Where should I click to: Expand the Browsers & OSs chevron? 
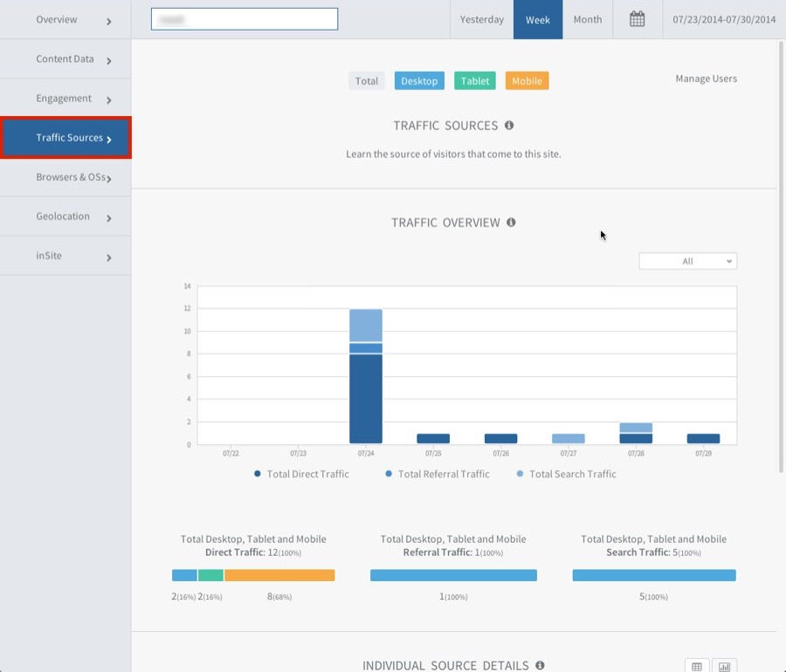(x=109, y=179)
